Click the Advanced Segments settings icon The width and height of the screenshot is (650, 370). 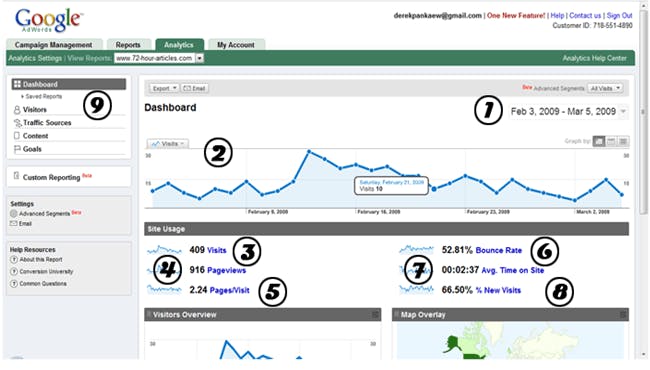pyautogui.click(x=14, y=214)
